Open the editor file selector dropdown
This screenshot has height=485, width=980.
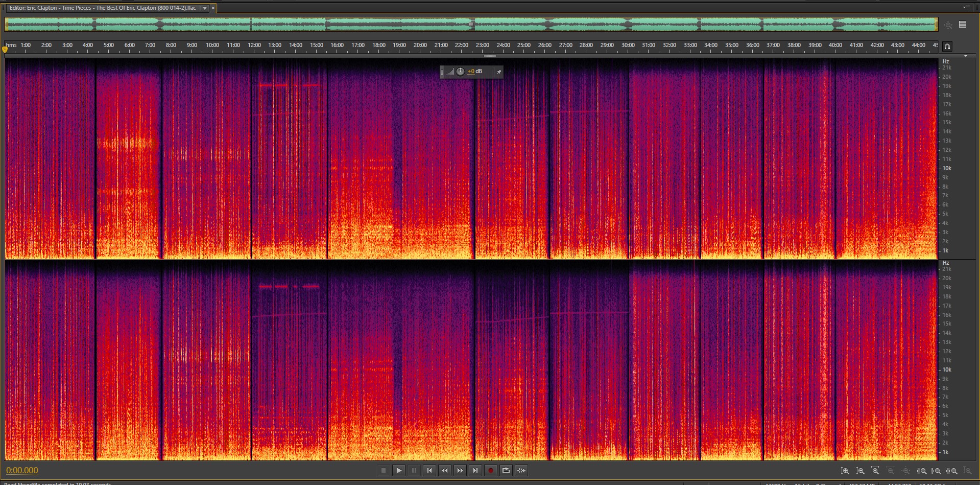click(205, 8)
